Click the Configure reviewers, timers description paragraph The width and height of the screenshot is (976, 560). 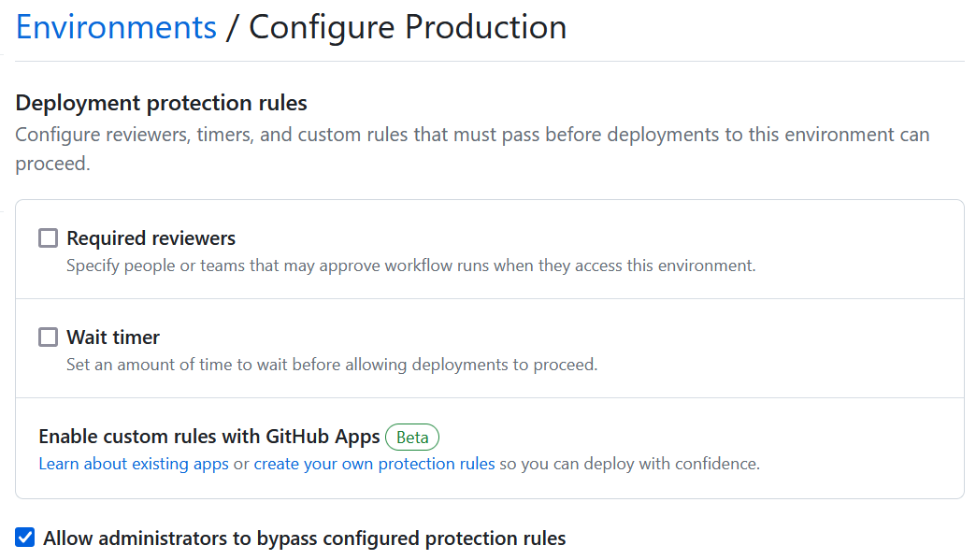[472, 149]
